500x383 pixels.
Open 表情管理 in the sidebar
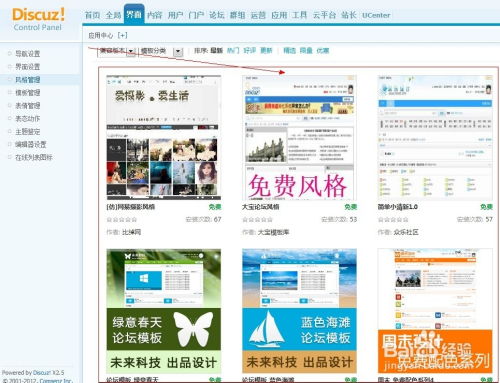click(28, 106)
